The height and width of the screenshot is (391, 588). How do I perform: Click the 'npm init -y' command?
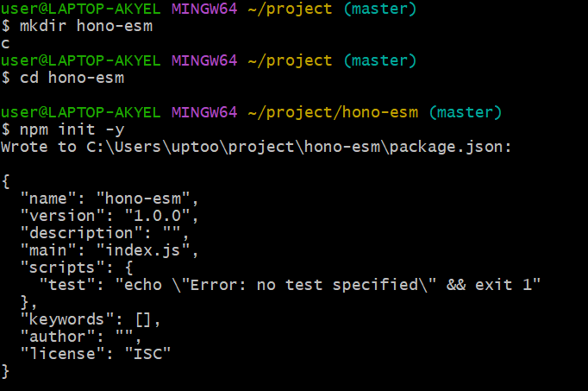tap(72, 129)
